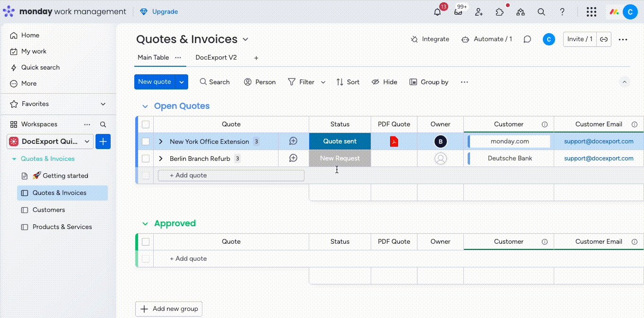Copy the board link icon next to Invite
The height and width of the screenshot is (318, 644).
(604, 39)
